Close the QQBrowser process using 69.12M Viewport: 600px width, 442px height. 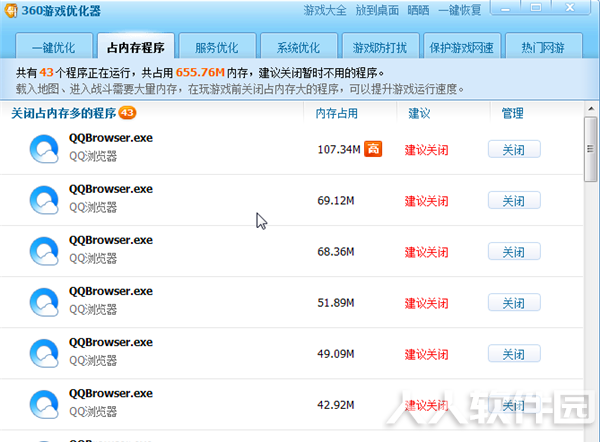pos(514,200)
